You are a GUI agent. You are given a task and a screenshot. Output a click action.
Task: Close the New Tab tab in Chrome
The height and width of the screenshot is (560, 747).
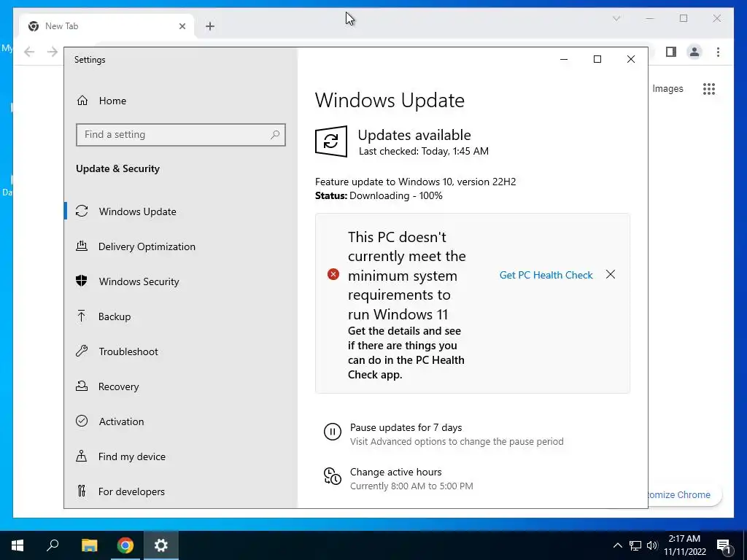(x=182, y=26)
